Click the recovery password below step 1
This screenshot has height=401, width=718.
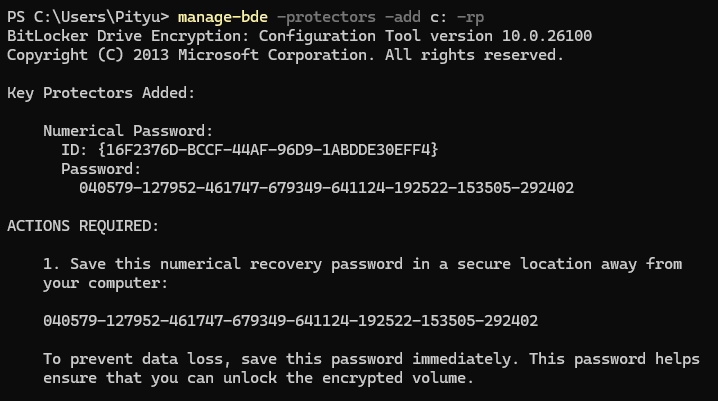coord(290,320)
